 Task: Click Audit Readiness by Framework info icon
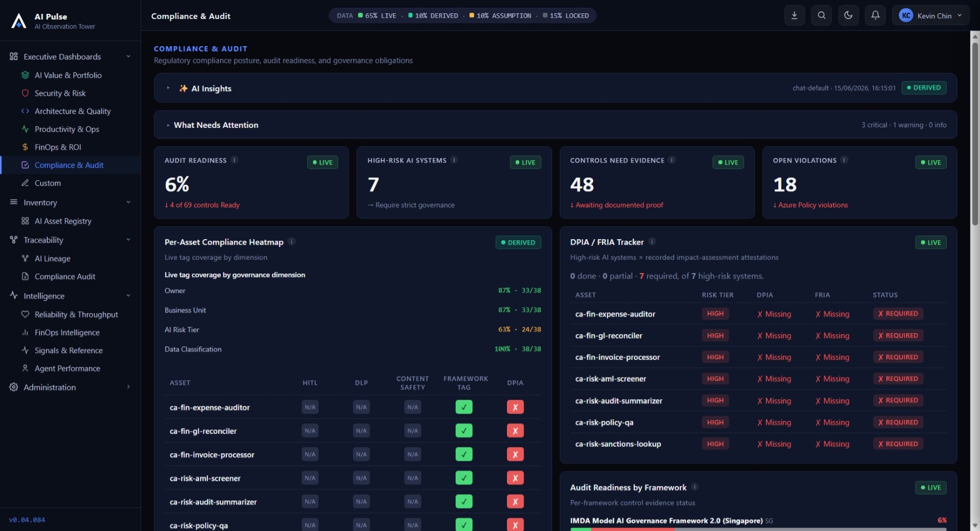click(x=695, y=487)
